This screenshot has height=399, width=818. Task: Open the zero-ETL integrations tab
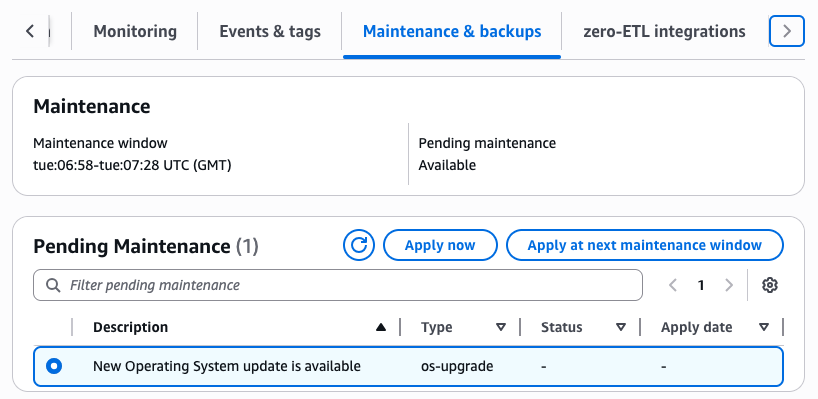pyautogui.click(x=664, y=31)
